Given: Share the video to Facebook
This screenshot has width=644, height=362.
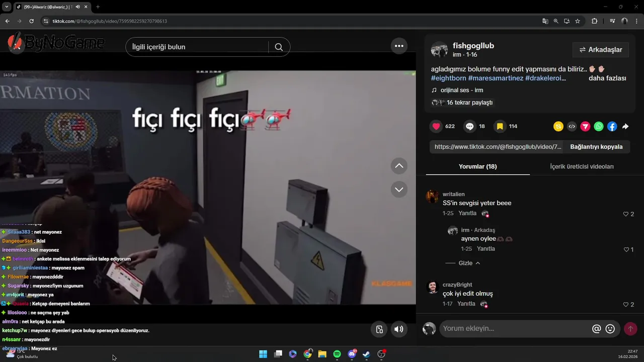Looking at the screenshot, I should pyautogui.click(x=612, y=127).
